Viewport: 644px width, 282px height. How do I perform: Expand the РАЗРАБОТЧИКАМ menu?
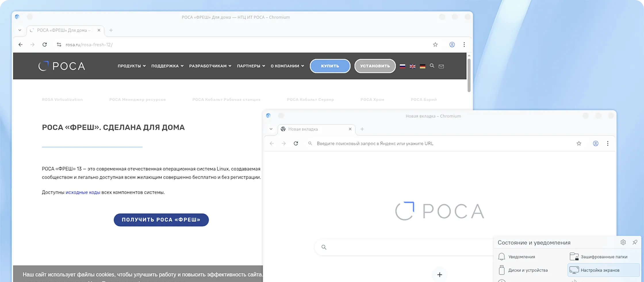[x=210, y=66]
